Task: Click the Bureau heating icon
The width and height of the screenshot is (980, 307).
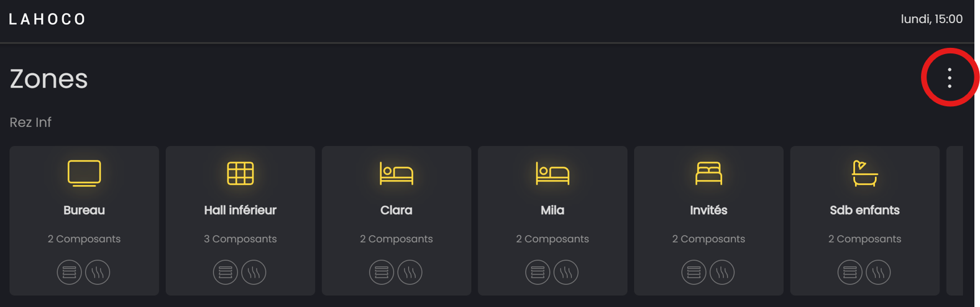Action: (98, 272)
